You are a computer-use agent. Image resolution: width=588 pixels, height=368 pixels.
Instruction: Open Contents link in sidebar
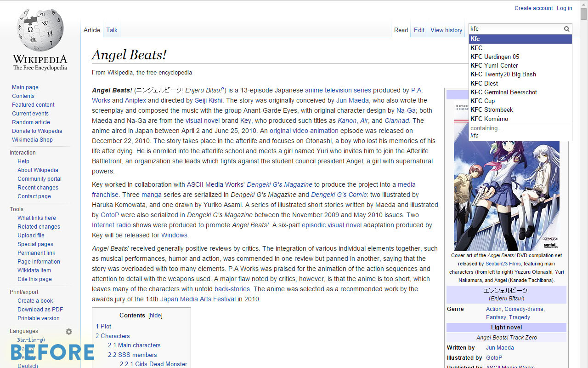click(x=23, y=96)
